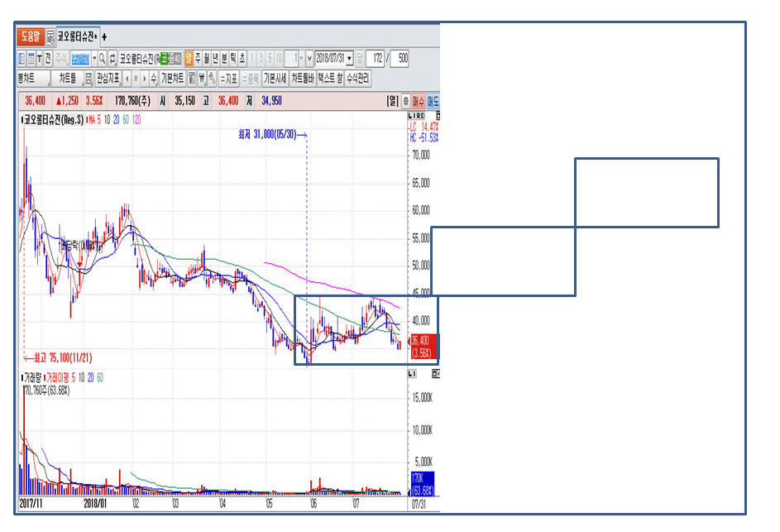Click the 관심지표 button
Viewport: 780px width, 532px height.
point(108,79)
